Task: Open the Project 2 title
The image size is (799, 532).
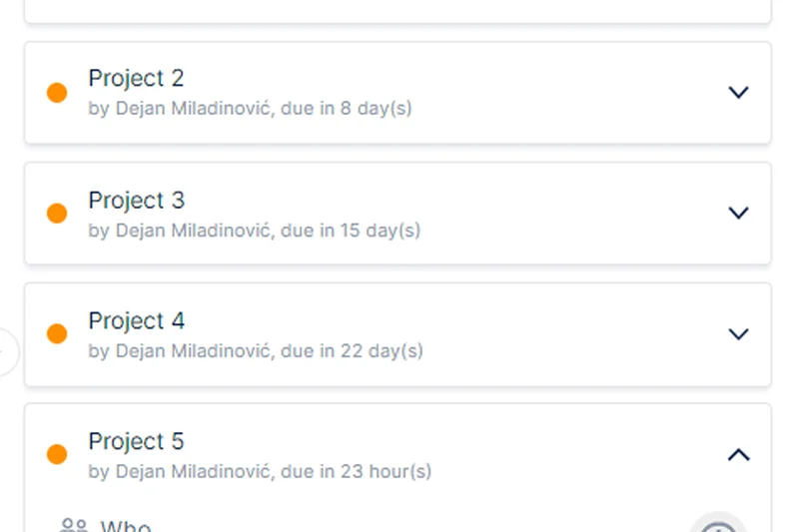Action: (136, 78)
